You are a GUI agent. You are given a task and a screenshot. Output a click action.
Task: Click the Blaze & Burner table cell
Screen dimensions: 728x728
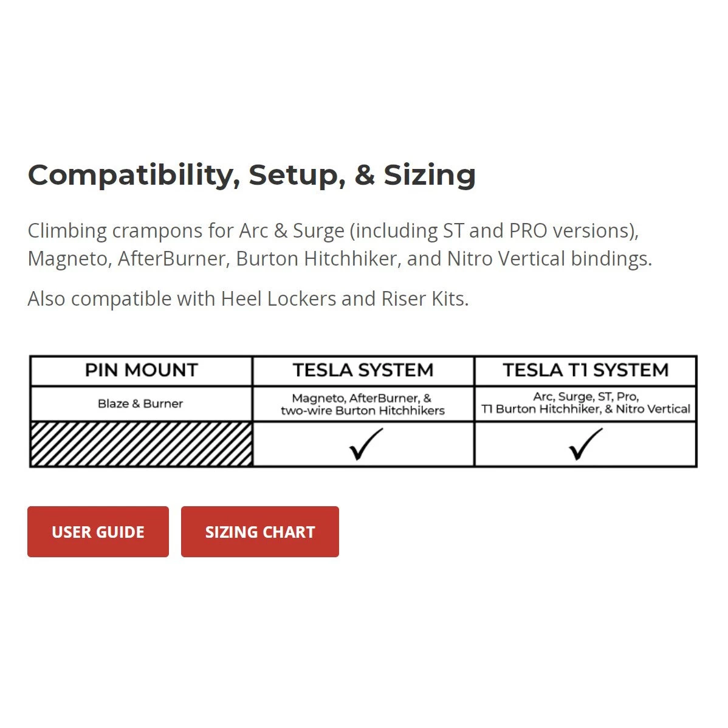coord(140,403)
